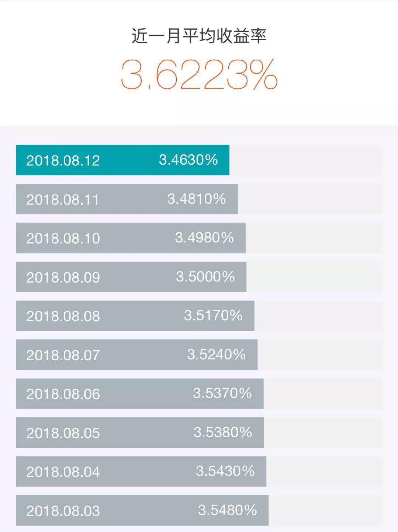Choose the 2018.08.10 date label

pos(63,238)
